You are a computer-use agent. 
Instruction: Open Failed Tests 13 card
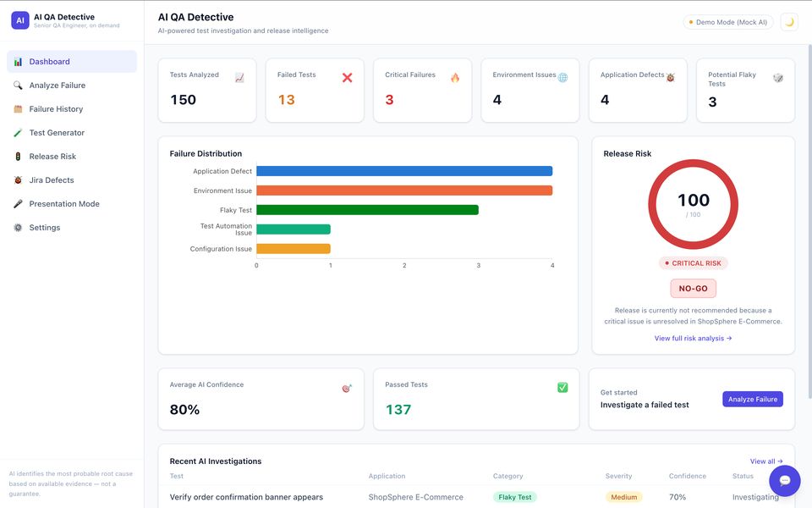(x=315, y=91)
